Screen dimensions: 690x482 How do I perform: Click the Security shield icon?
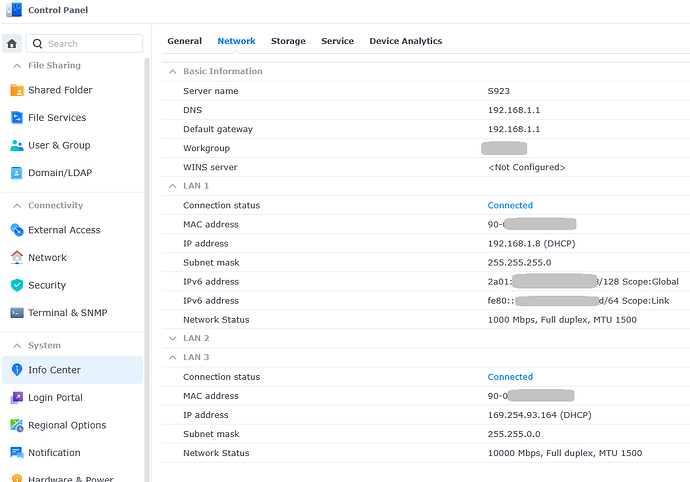click(x=17, y=285)
